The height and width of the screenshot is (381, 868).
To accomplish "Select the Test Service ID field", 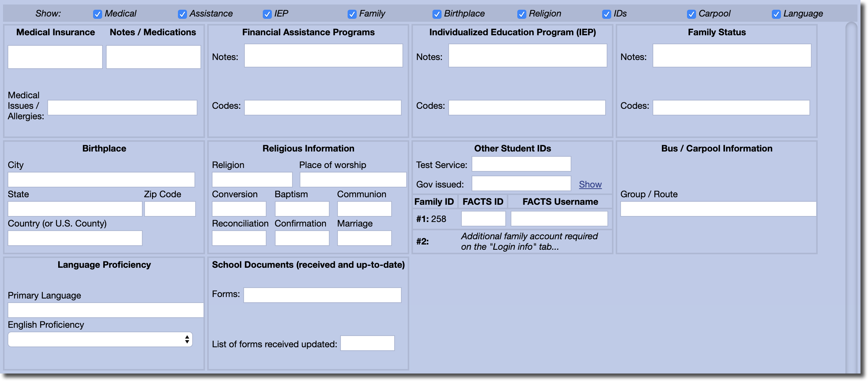I will (x=521, y=164).
